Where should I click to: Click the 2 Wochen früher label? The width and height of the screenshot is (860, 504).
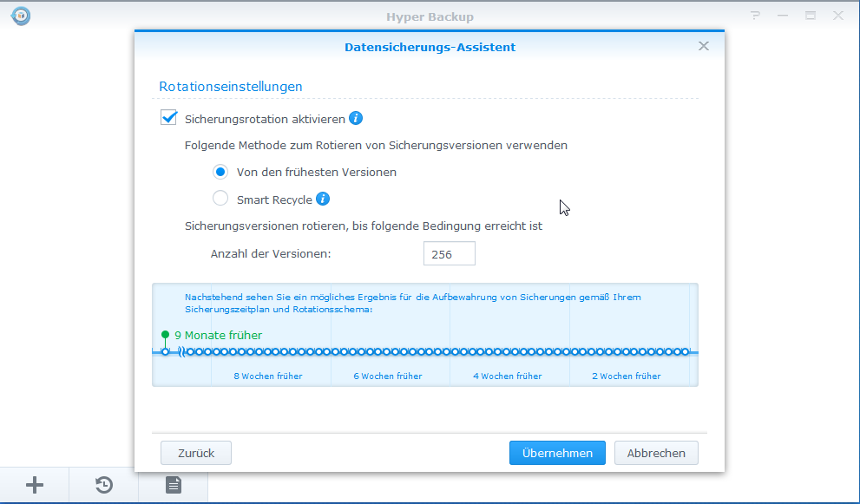click(x=627, y=376)
